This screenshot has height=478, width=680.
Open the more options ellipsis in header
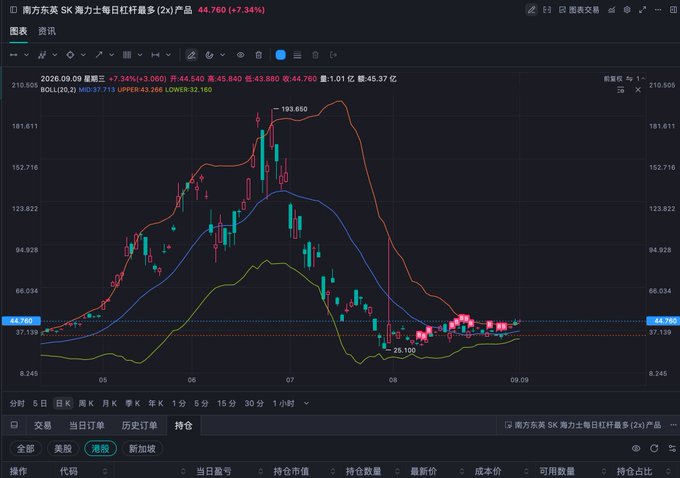tap(658, 10)
